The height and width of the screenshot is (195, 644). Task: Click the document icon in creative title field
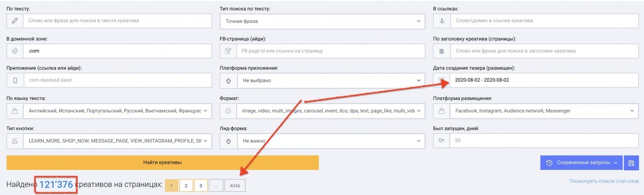pyautogui.click(x=442, y=51)
